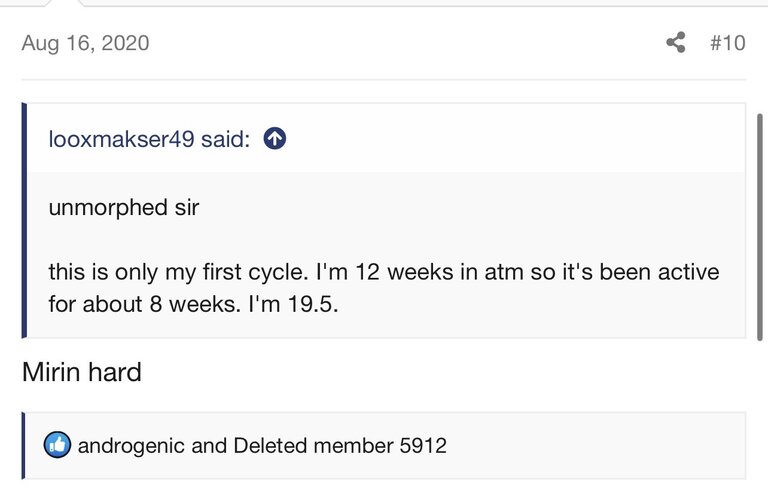This screenshot has width=768, height=500.
Task: Click the share icon beside post #10
Action: tap(676, 43)
